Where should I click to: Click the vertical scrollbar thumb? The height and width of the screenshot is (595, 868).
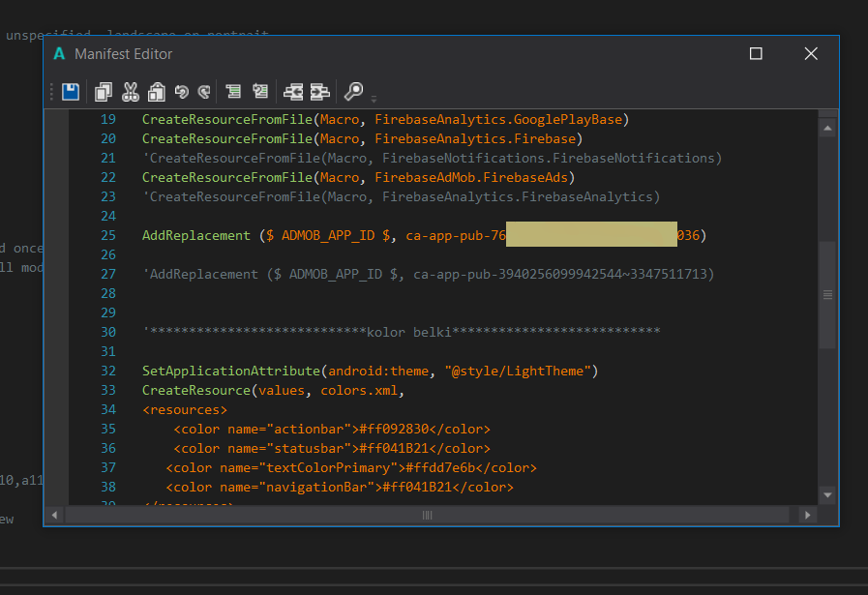827,294
